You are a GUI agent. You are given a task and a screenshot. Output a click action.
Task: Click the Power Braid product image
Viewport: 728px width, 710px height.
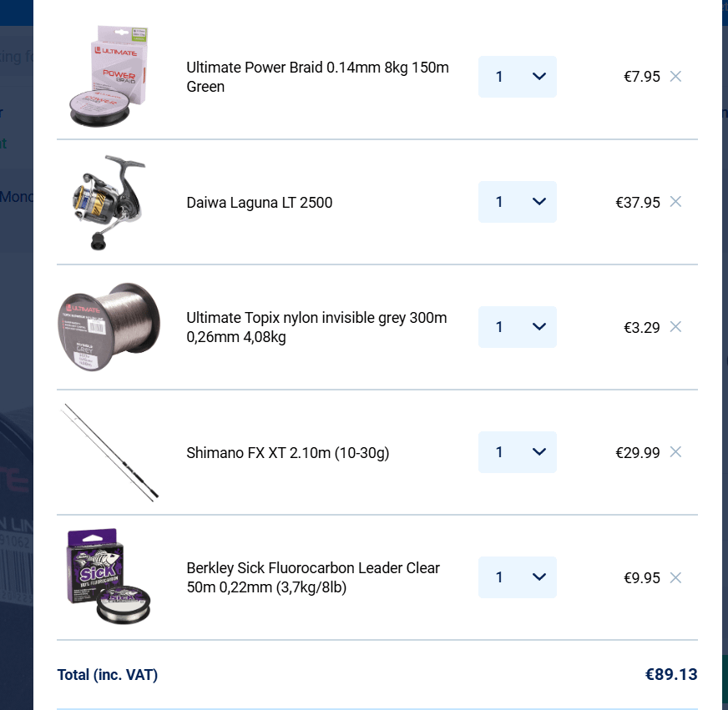click(x=109, y=77)
